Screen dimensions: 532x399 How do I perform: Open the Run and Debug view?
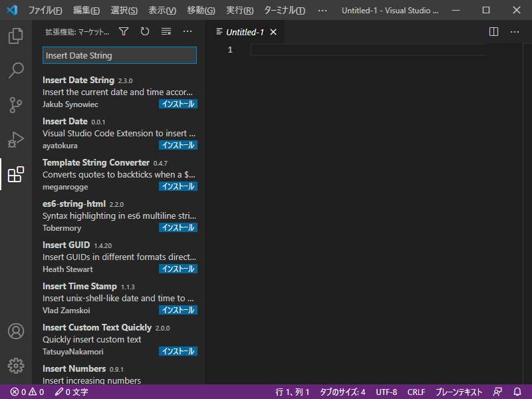click(x=15, y=140)
